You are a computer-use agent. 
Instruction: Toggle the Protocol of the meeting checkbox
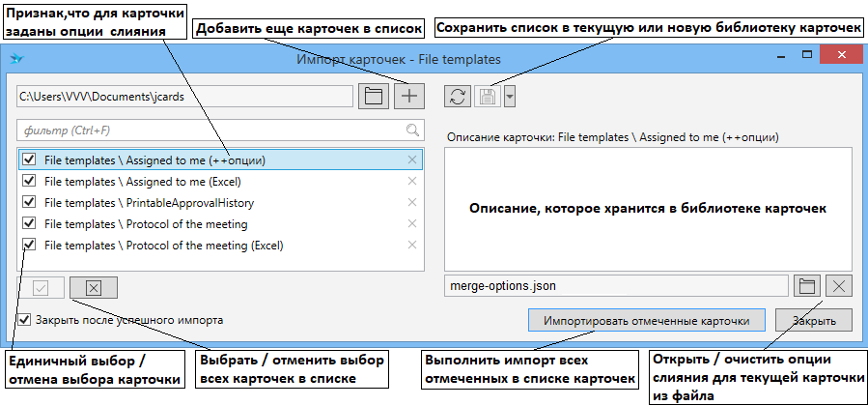coord(29,223)
